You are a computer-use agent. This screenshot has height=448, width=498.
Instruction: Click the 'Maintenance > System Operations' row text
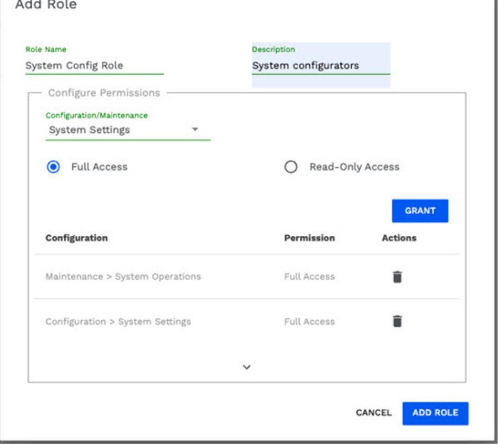point(123,276)
